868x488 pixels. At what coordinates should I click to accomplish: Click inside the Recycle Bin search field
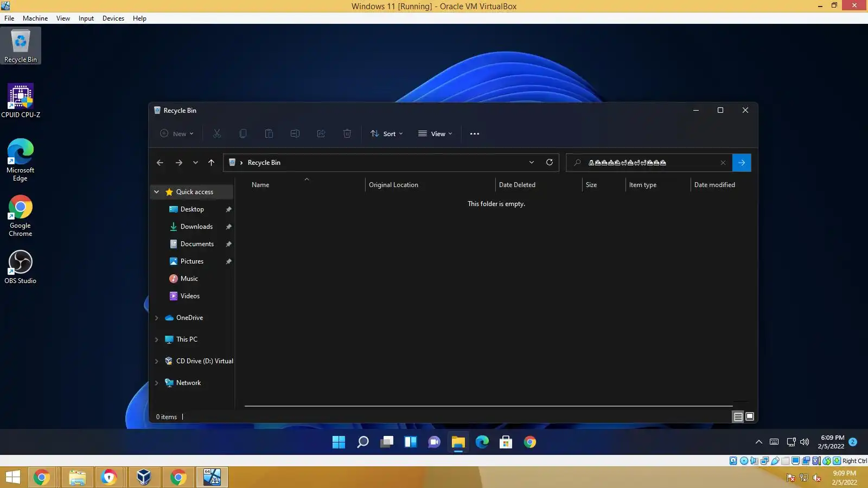(650, 163)
